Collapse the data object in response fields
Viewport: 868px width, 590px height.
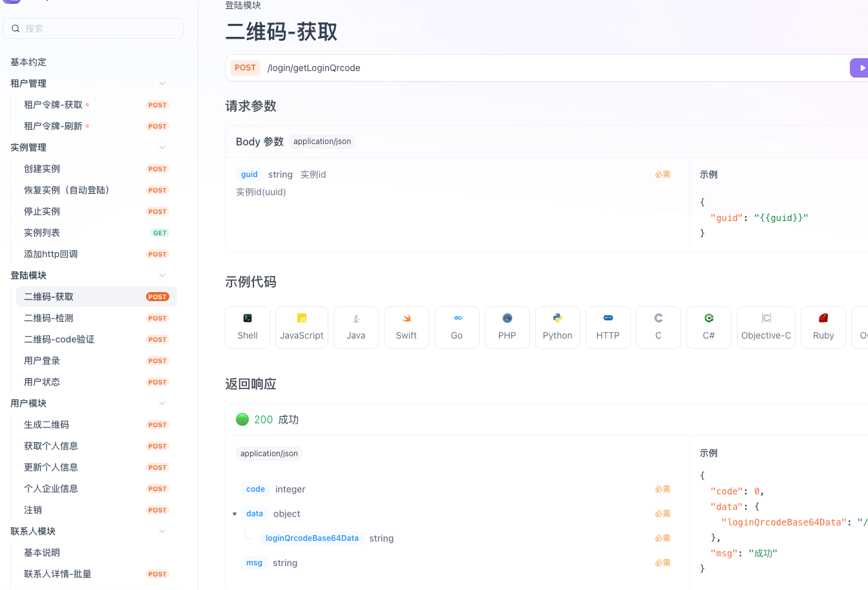[235, 514]
